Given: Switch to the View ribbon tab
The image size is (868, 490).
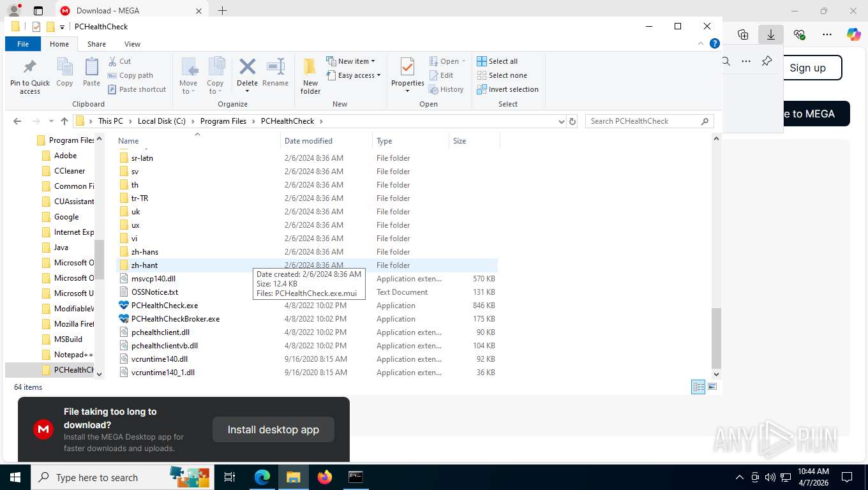Looking at the screenshot, I should pos(132,44).
